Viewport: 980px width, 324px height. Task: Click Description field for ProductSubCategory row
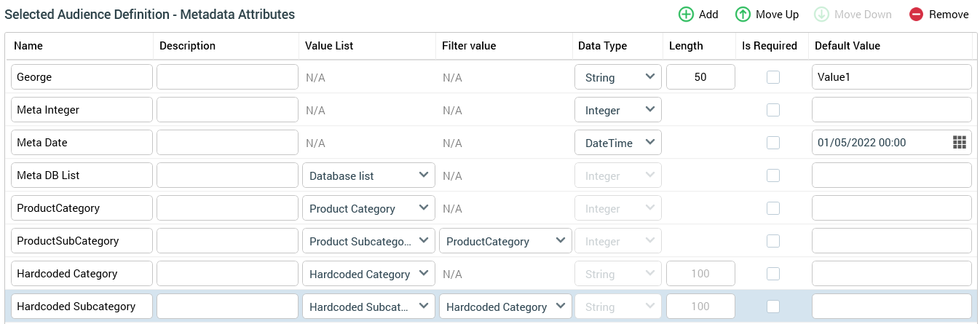coord(227,241)
